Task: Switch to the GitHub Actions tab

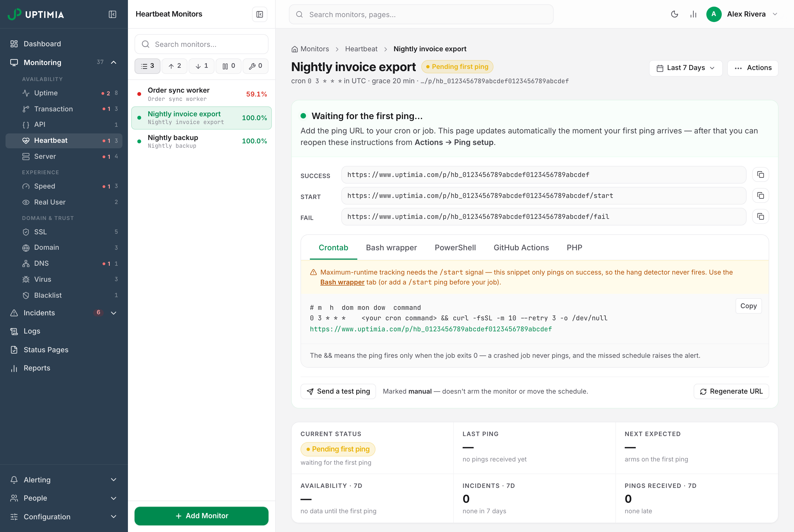Action: [x=521, y=248]
